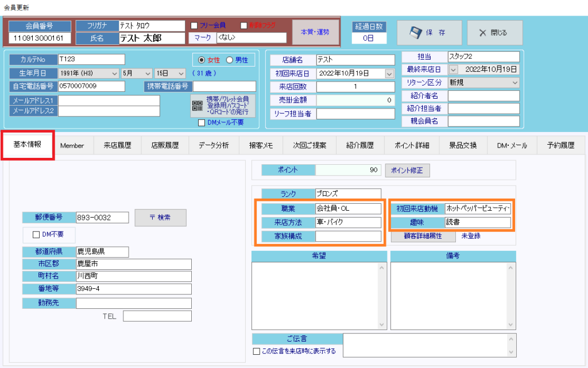Screen dimensions: 588x368
Task: Click the 本質・運勢 button
Action: 315,32
